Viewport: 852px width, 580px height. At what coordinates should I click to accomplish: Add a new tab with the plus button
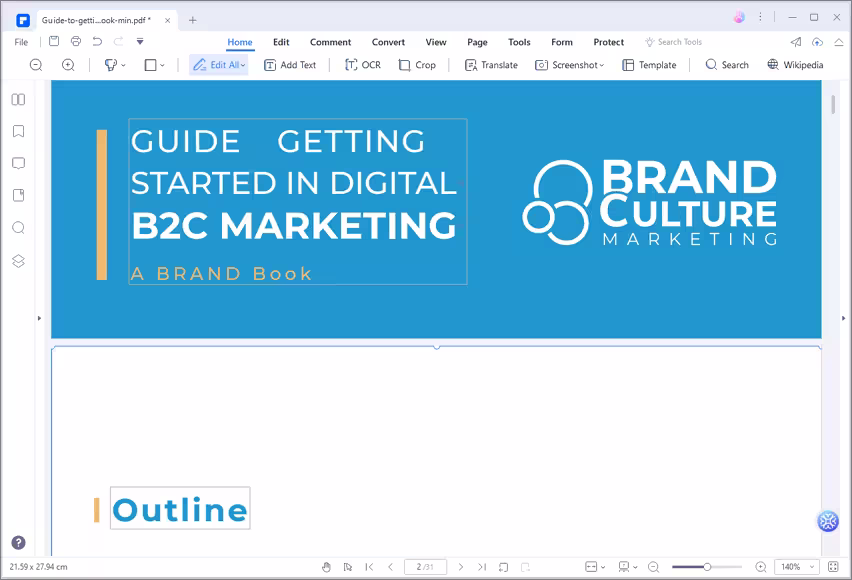coord(192,20)
